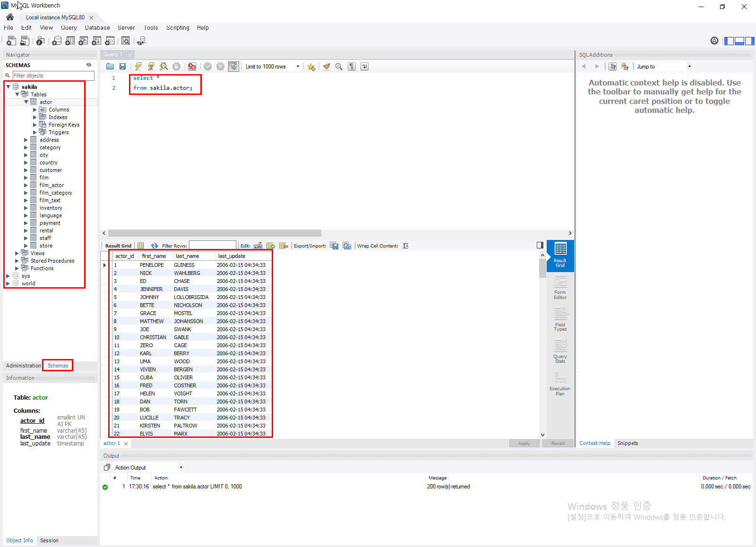Open the Form Editor result view
The height and width of the screenshot is (547, 756).
coord(560,288)
